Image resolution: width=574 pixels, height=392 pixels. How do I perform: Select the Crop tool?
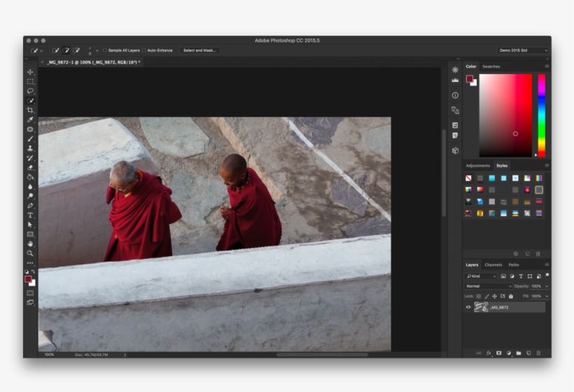click(30, 110)
